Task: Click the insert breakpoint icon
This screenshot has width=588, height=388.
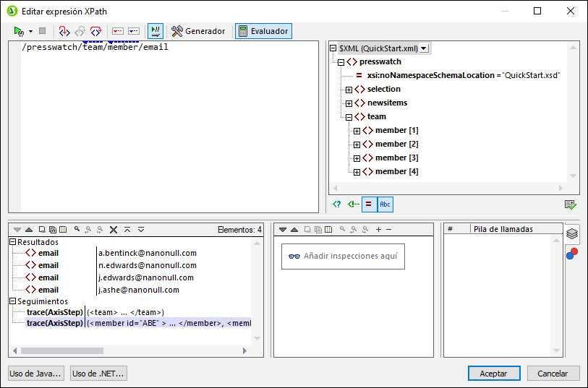Action: coord(117,31)
